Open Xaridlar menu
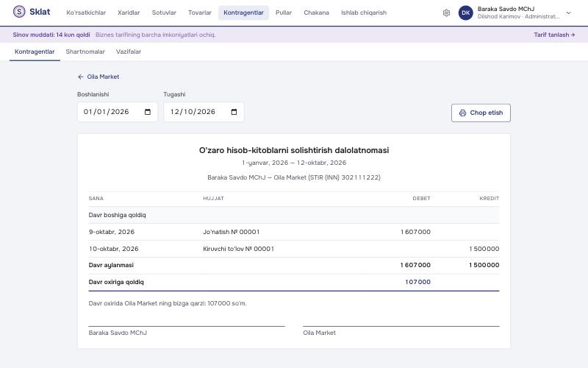 click(129, 13)
